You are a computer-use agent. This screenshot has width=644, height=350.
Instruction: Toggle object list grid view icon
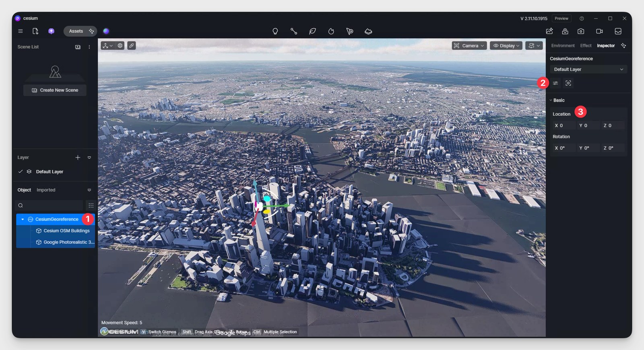pyautogui.click(x=91, y=205)
